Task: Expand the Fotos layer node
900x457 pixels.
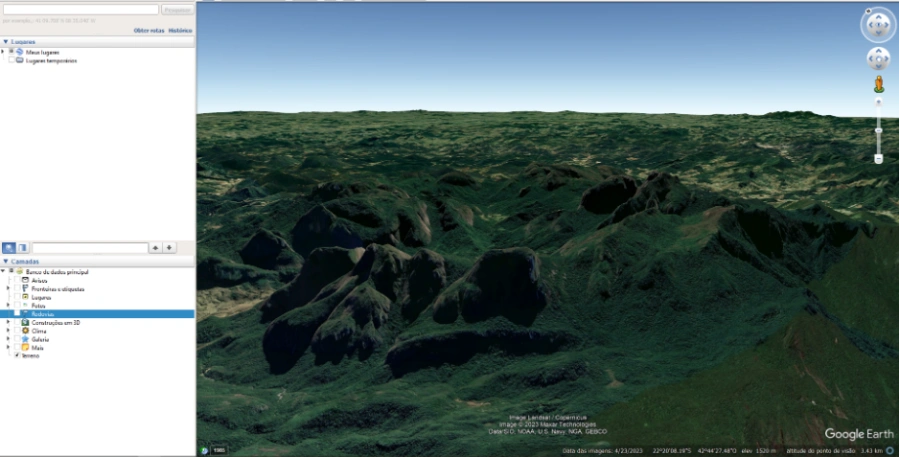Action: [x=9, y=305]
